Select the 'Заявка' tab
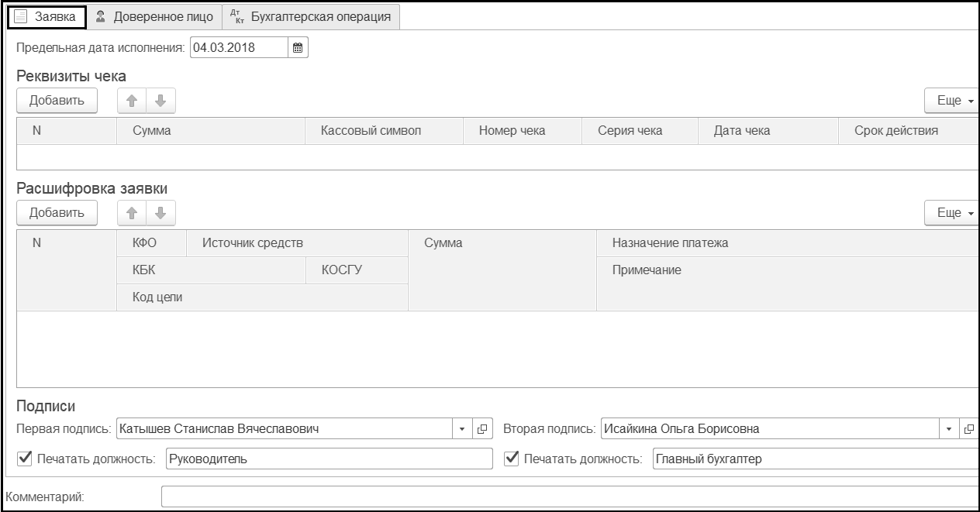 point(47,16)
